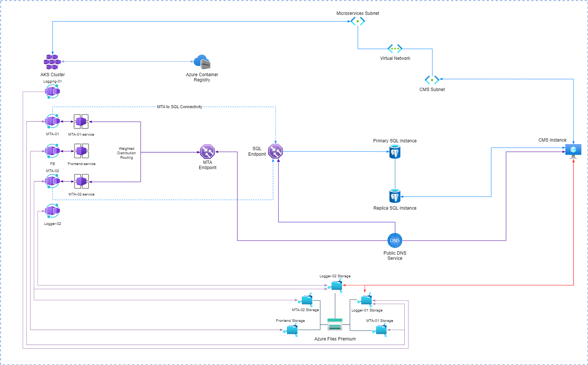
Task: Select the 'SQL Endpoint' text label
Action: [x=257, y=151]
